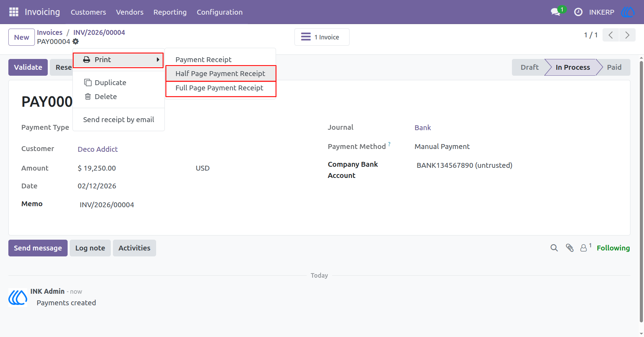Open the Reporting menu
The height and width of the screenshot is (337, 644).
pyautogui.click(x=170, y=12)
